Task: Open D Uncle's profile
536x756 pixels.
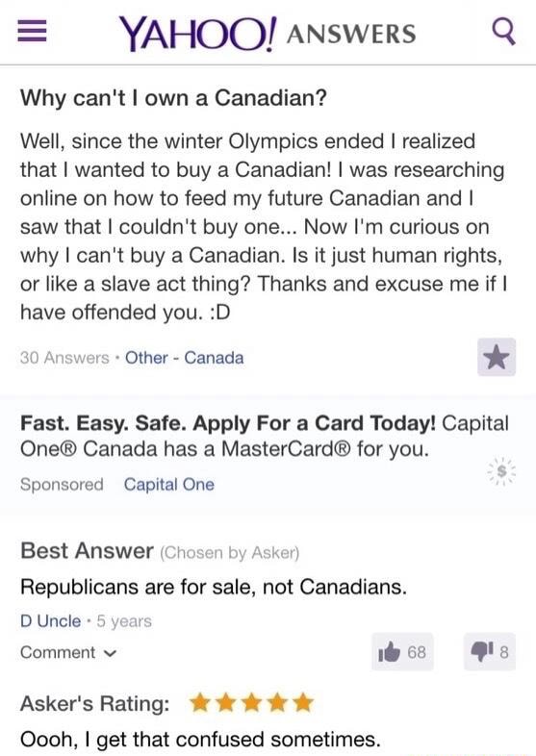Action: coord(51,621)
